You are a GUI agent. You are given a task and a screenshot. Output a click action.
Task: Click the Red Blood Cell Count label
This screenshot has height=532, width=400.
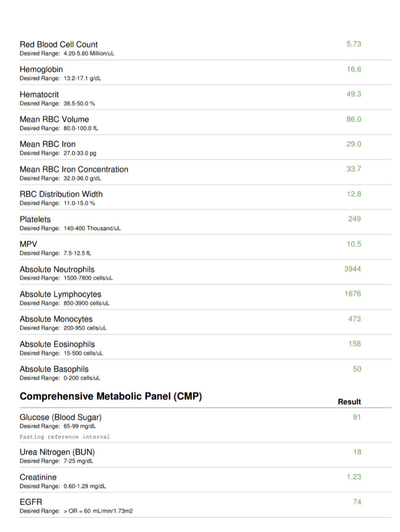click(59, 44)
